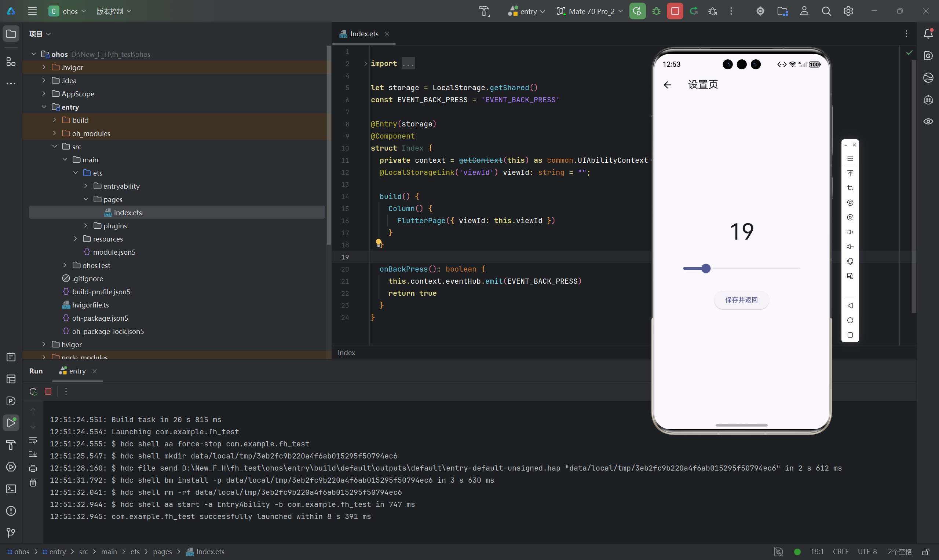Toggle soft-wrap in the Run console gutter
Screen dimensions: 939x560
[33, 440]
